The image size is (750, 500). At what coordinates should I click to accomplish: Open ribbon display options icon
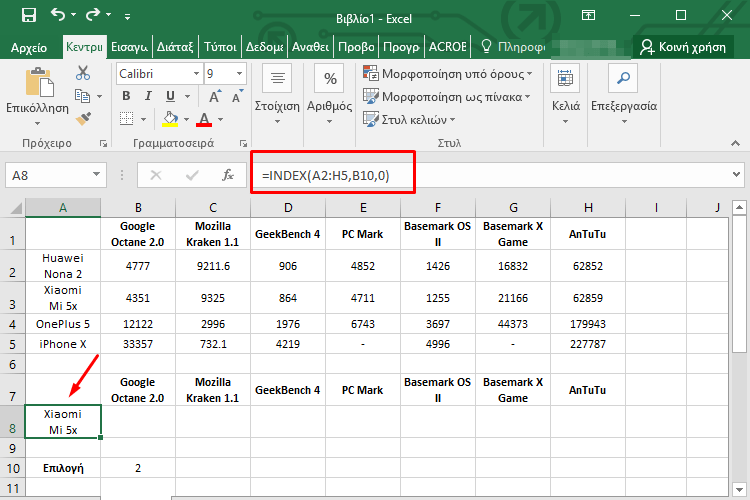588,15
